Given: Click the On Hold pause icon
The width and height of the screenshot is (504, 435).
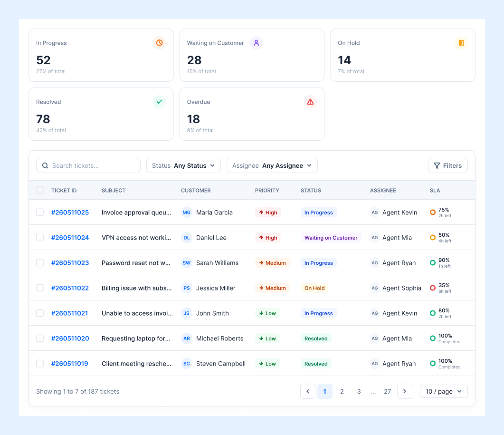Looking at the screenshot, I should pyautogui.click(x=461, y=43).
